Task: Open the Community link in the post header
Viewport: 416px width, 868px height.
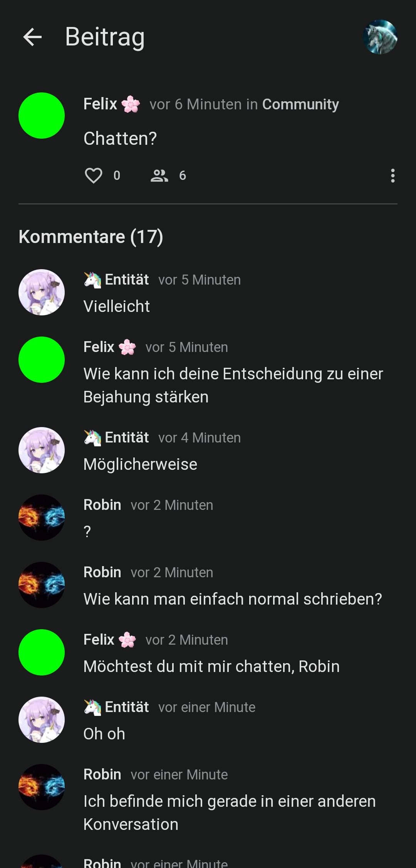Action: tap(300, 104)
